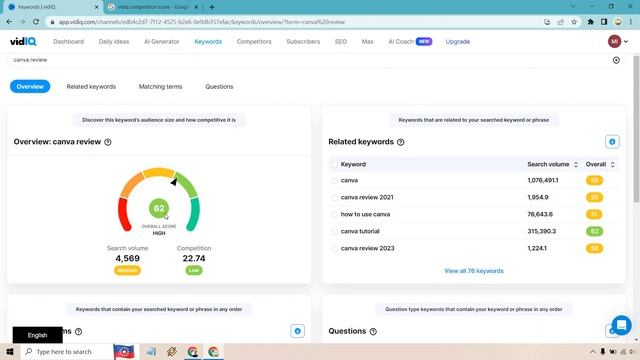Check the how to use canva row
Image resolution: width=640 pixels, height=360 pixels.
tap(335, 214)
